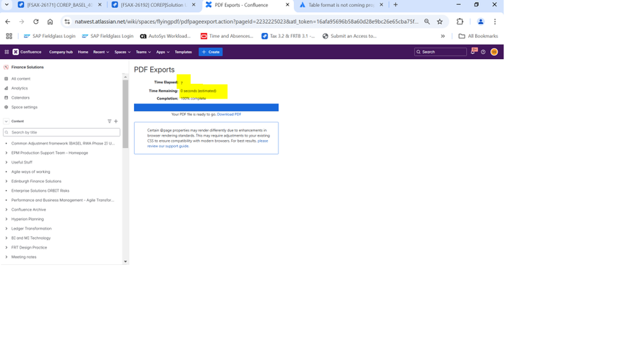Screen dimensions: 644x362
Task: Open the zoom magnifier in address bar
Action: coord(427,21)
